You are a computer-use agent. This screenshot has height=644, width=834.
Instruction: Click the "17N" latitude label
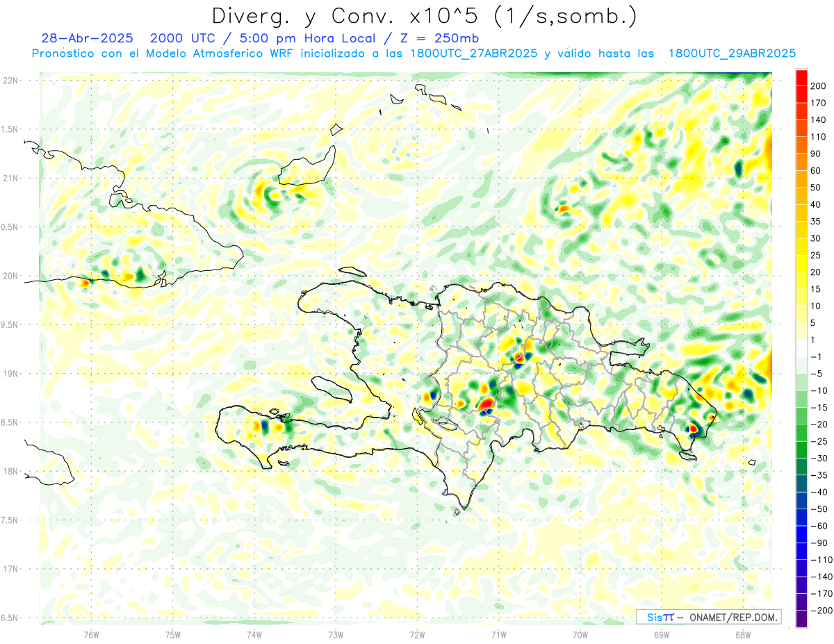10,569
